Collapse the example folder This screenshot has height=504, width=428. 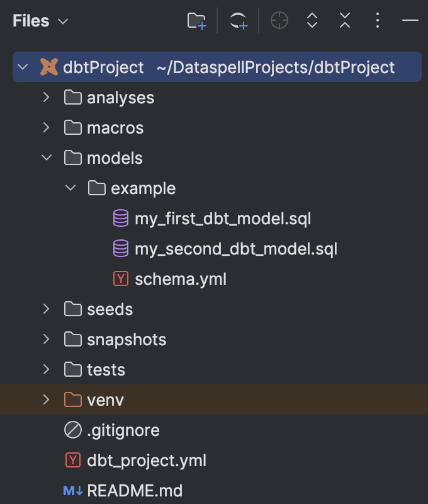tap(70, 188)
